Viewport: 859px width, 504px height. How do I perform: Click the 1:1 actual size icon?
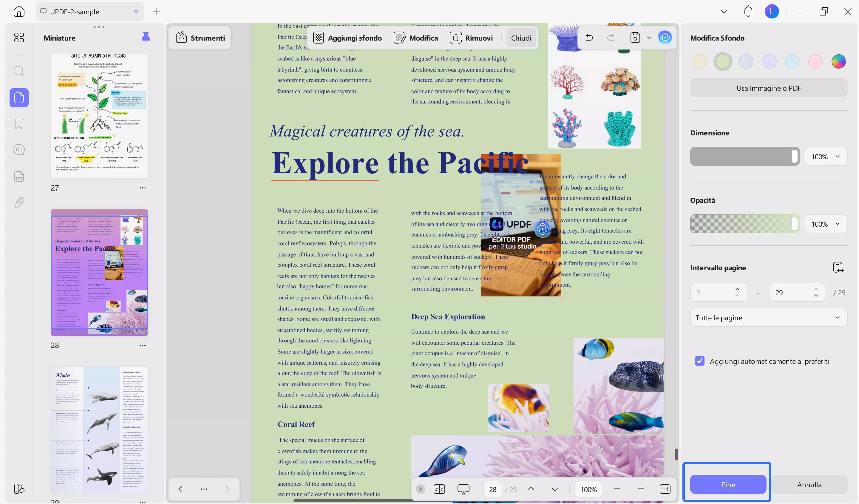(x=665, y=489)
